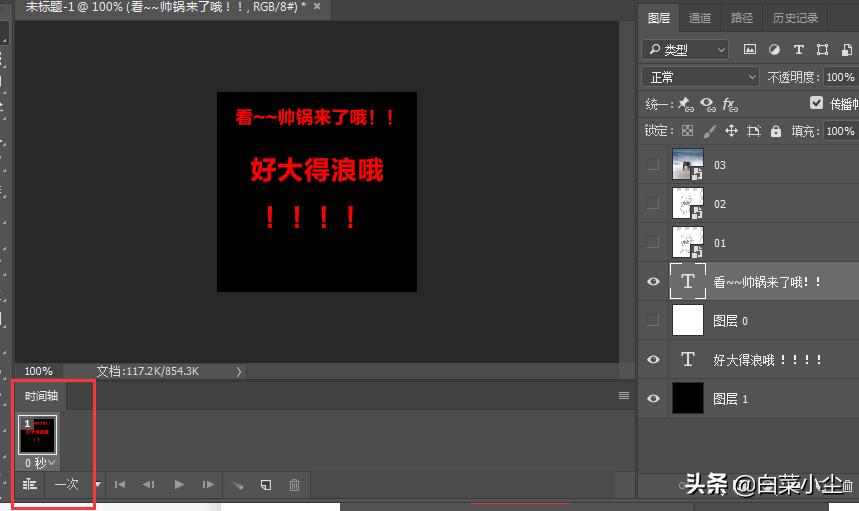
Task: Lock transparent pixels checkerboard icon
Action: coord(688,131)
